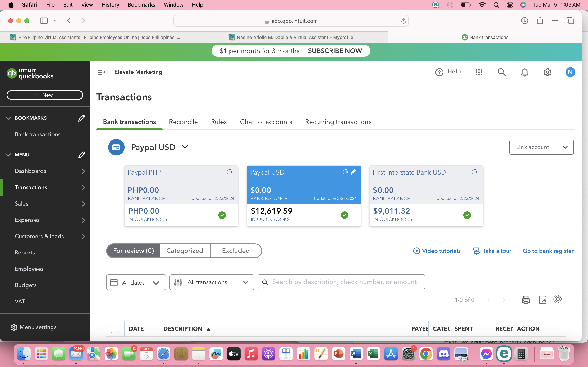Viewport: 588px width, 367px height.
Task: Open the All dates dropdown
Action: (136, 282)
